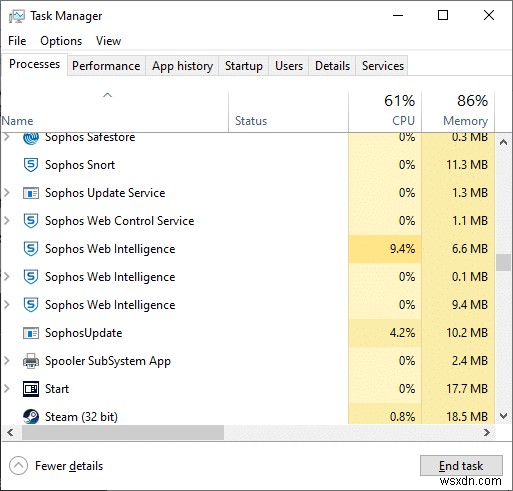Click the SophosUpdate process icon
Viewport: 513px width, 491px height.
[31, 333]
